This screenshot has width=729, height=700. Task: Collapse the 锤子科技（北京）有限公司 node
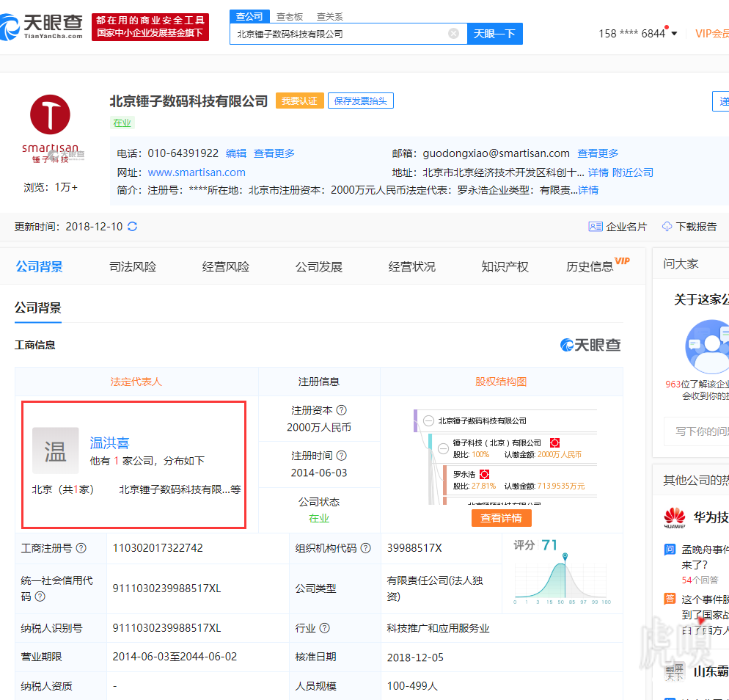444,449
